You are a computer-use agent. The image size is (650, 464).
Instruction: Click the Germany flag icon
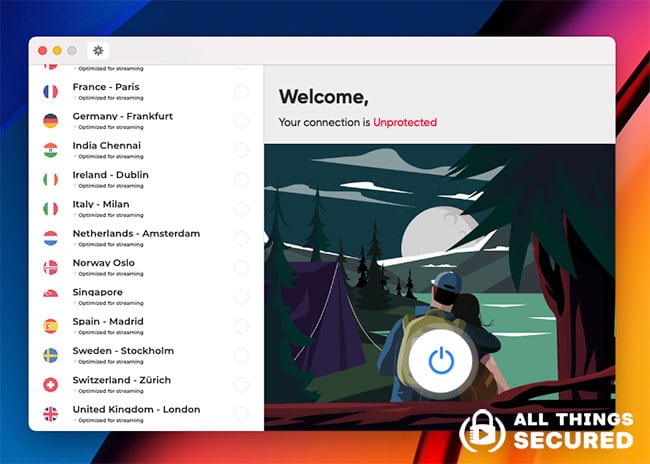(x=51, y=121)
